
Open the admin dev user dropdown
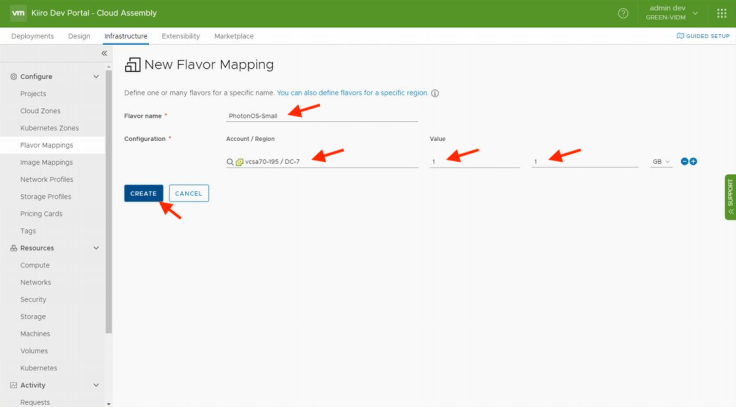673,13
